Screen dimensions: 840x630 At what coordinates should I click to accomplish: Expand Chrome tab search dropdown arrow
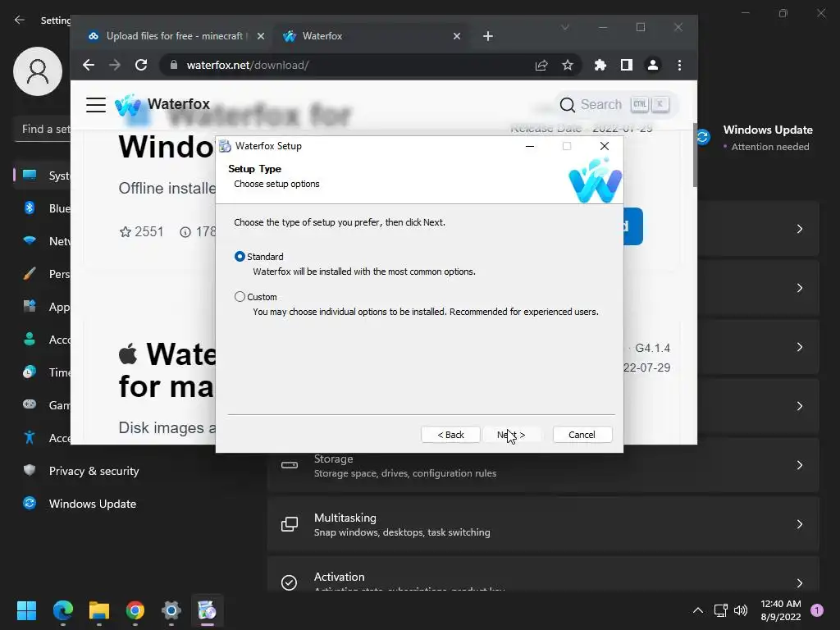coord(564,27)
